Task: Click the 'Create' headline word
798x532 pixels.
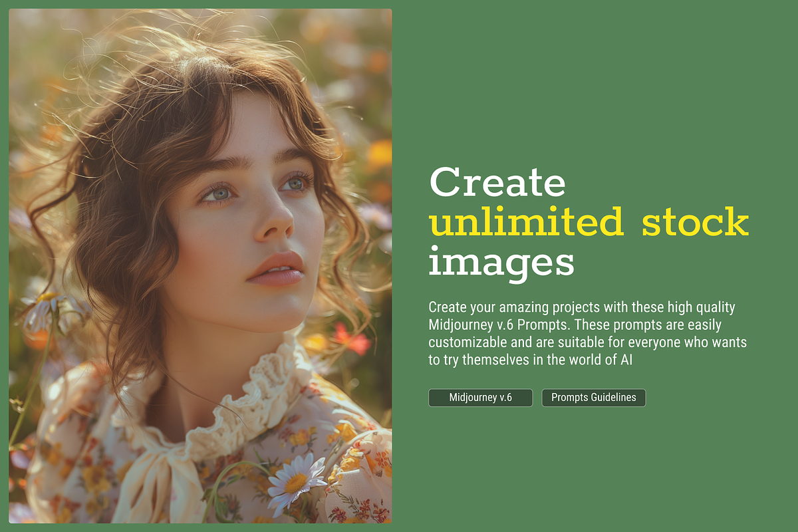Action: coord(497,182)
